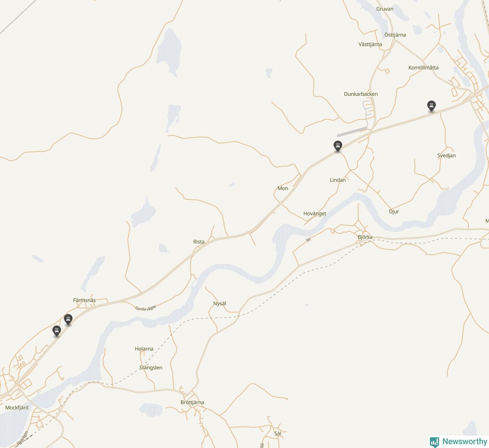Select the Komtillmåtta label
Screen dimensions: 489x448
(x=423, y=68)
